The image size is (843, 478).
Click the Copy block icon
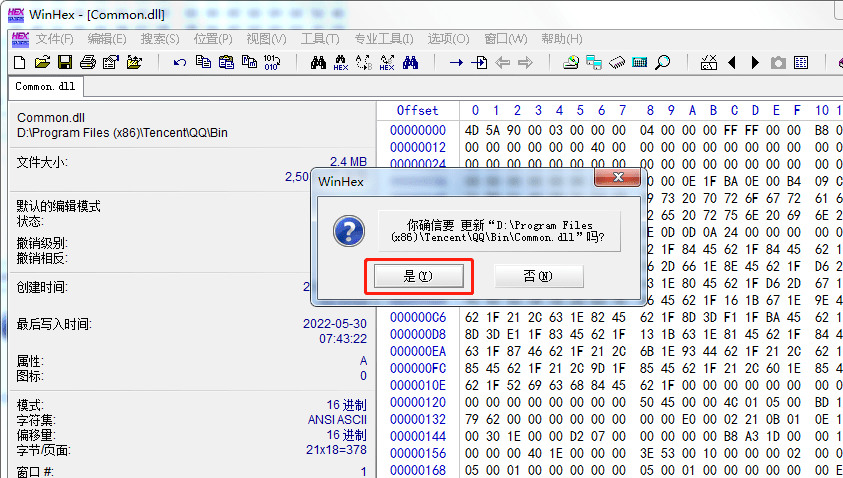(203, 62)
